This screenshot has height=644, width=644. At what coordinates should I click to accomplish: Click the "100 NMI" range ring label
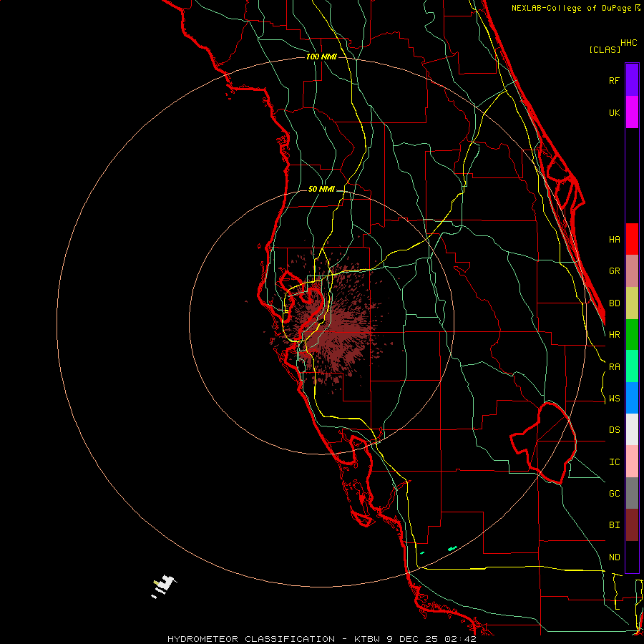(321, 57)
